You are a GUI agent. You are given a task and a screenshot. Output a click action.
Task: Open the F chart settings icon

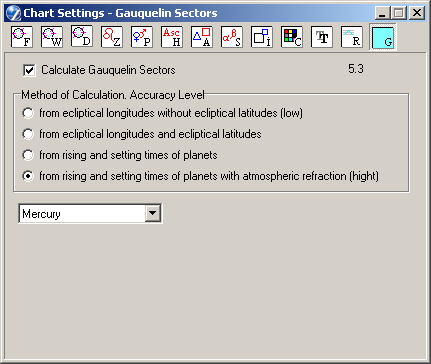[22, 37]
